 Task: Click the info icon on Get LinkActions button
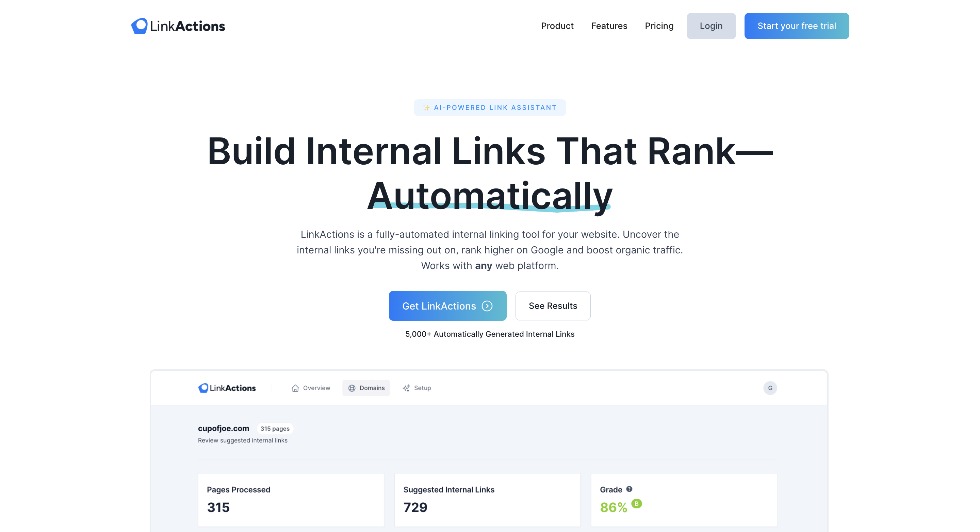[x=487, y=305]
